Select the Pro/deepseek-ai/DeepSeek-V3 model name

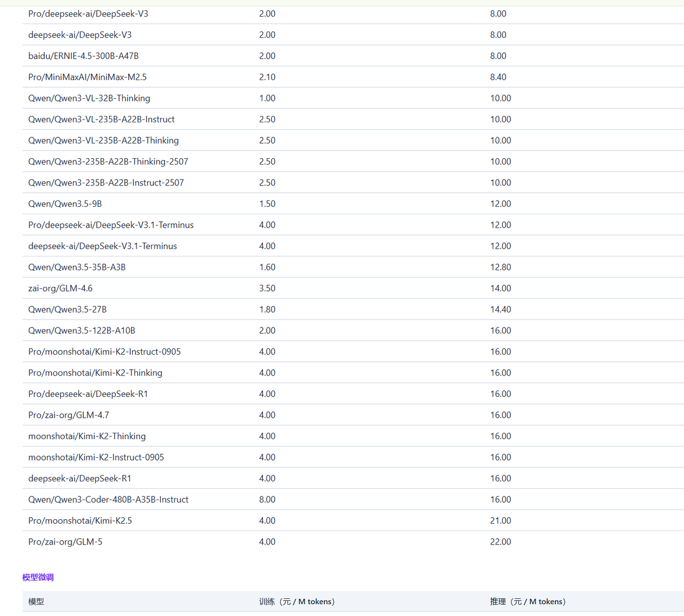pos(88,13)
